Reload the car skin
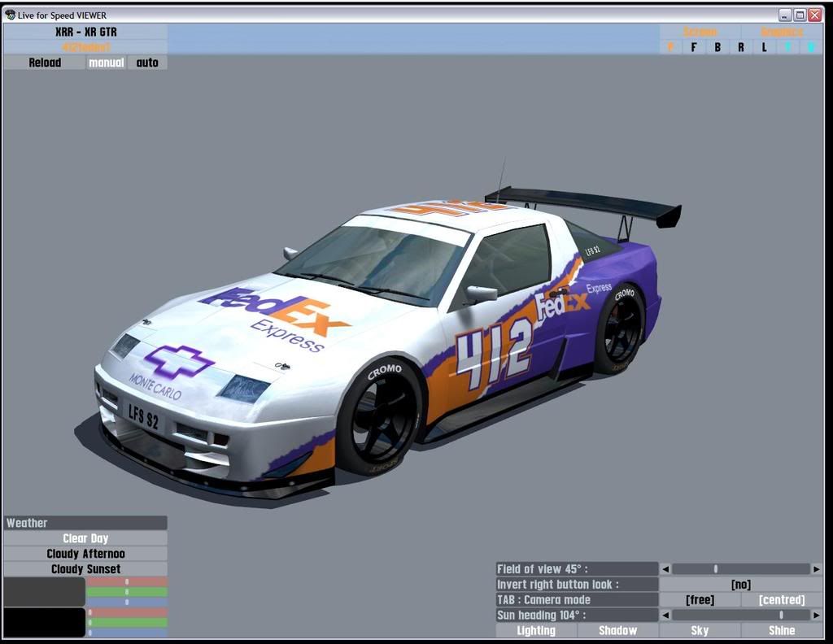The image size is (833, 644). pos(45,63)
